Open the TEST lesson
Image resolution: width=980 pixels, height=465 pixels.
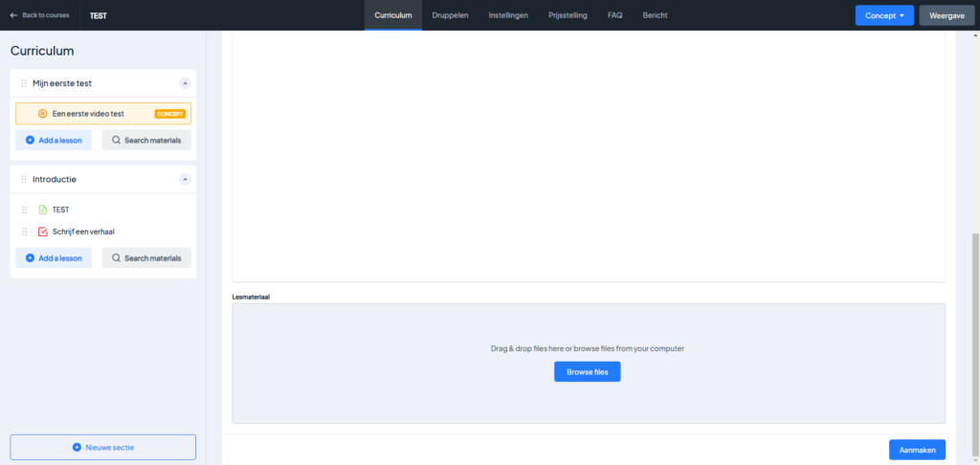(x=60, y=210)
